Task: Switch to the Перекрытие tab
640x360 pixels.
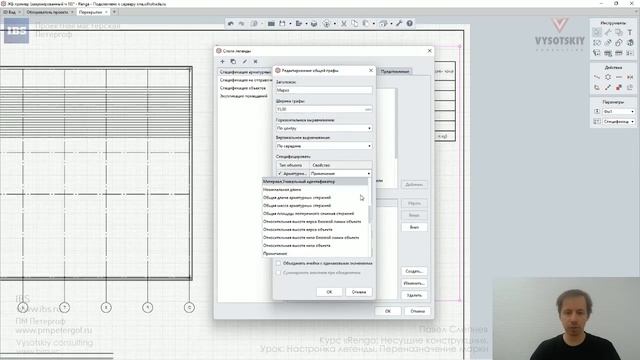Action: [93, 12]
